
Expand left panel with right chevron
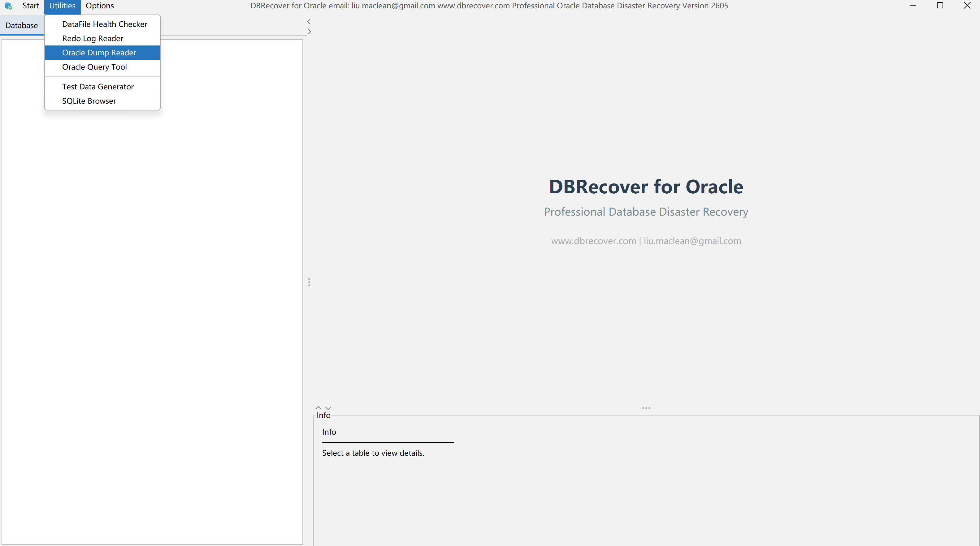pyautogui.click(x=309, y=32)
